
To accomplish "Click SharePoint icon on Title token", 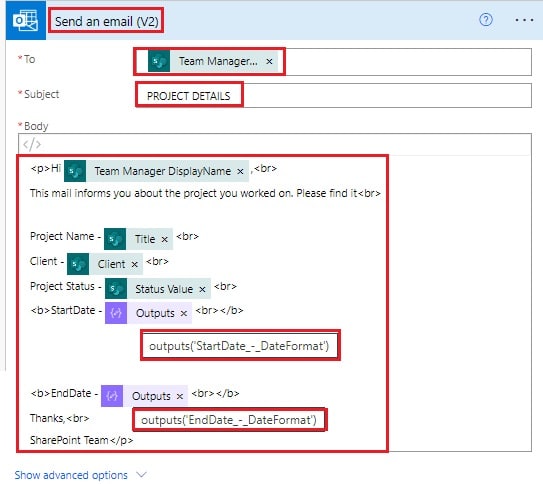I will pyautogui.click(x=115, y=239).
